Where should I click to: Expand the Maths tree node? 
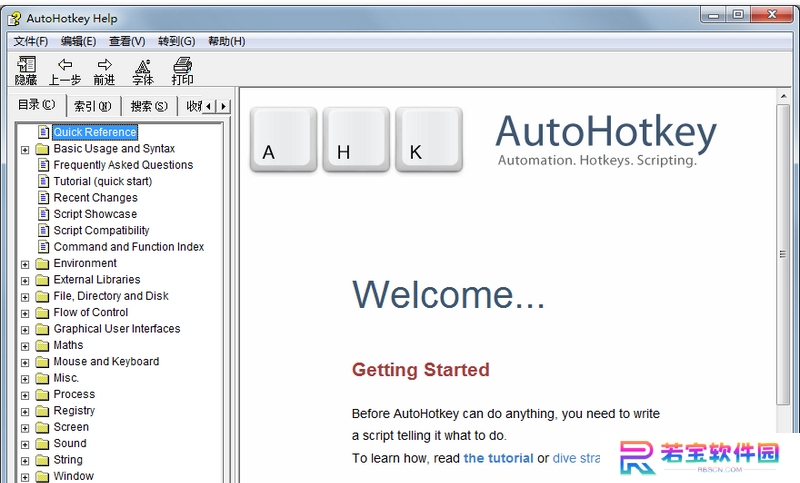pyautogui.click(x=25, y=346)
